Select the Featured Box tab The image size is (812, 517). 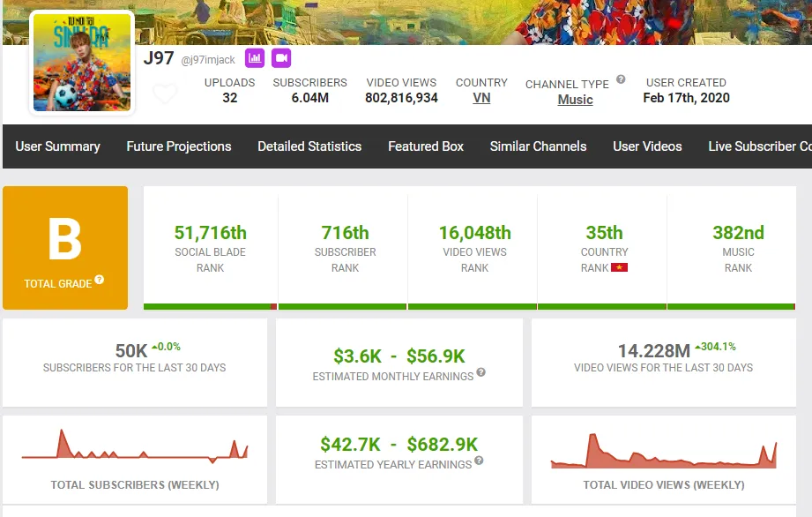pos(426,146)
